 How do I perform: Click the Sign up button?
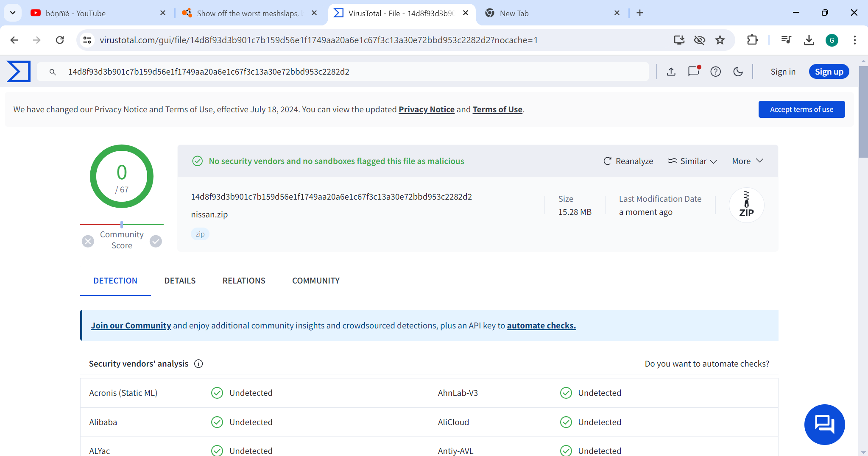829,72
